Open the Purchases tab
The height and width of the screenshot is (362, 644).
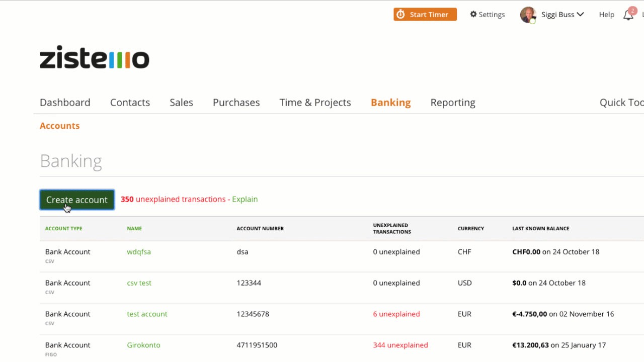pos(236,102)
